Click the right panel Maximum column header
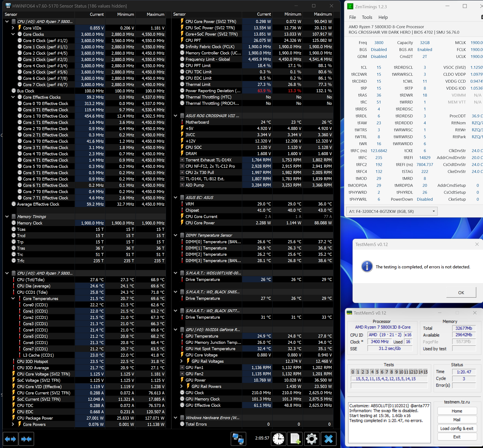The height and width of the screenshot is (448, 483). [318, 14]
